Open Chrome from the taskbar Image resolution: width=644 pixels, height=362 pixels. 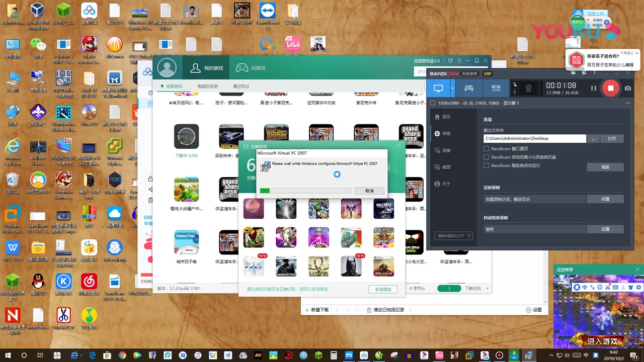click(x=122, y=355)
